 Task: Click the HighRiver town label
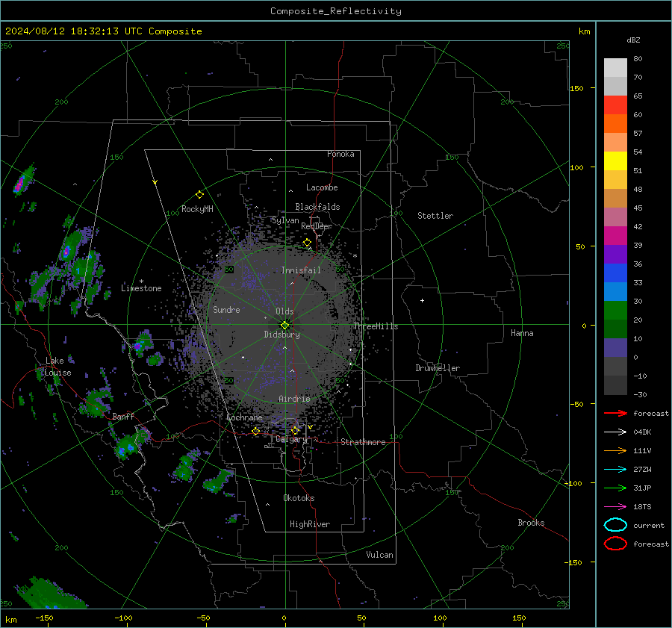tap(310, 524)
